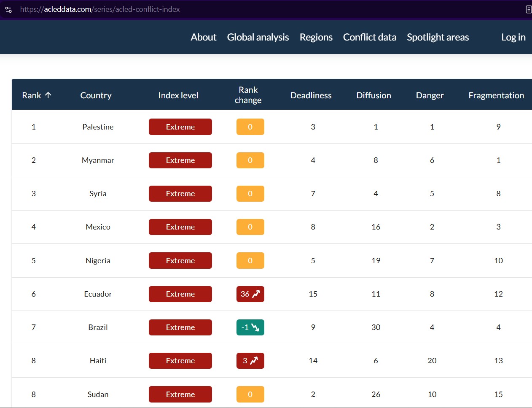The height and width of the screenshot is (408, 532).
Task: Click Sudan's rank change 0 badge
Action: (250, 394)
